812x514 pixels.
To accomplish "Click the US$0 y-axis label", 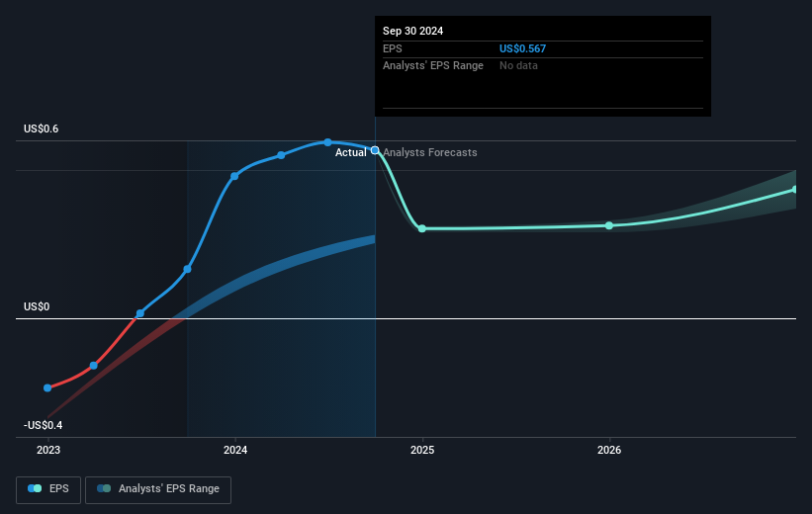I will (37, 306).
